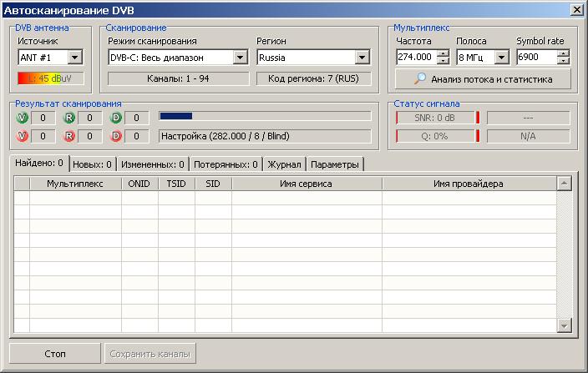Decrease the Symbol rate with down arrow
Viewport: 588px width, 373px height.
point(564,62)
